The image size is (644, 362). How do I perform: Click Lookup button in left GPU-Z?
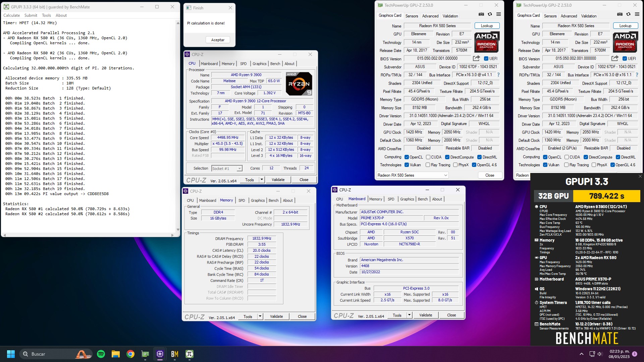click(487, 26)
